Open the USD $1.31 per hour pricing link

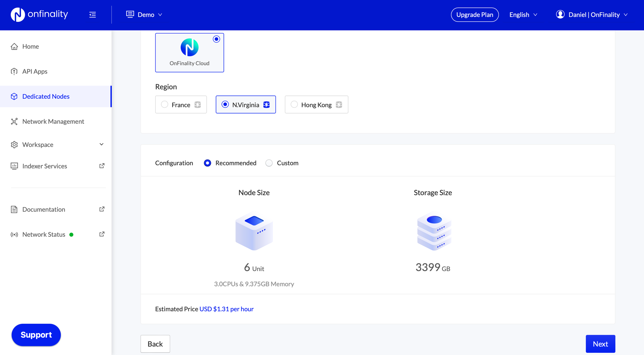[x=226, y=309]
